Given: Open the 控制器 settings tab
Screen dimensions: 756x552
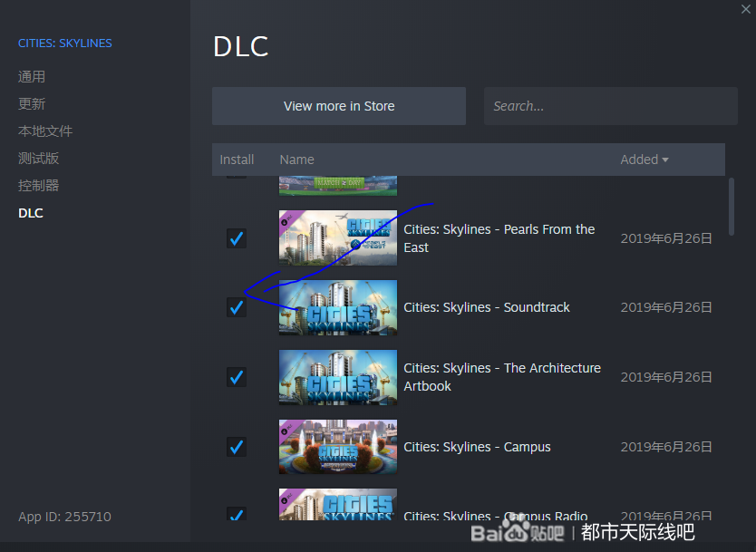Looking at the screenshot, I should tap(39, 186).
